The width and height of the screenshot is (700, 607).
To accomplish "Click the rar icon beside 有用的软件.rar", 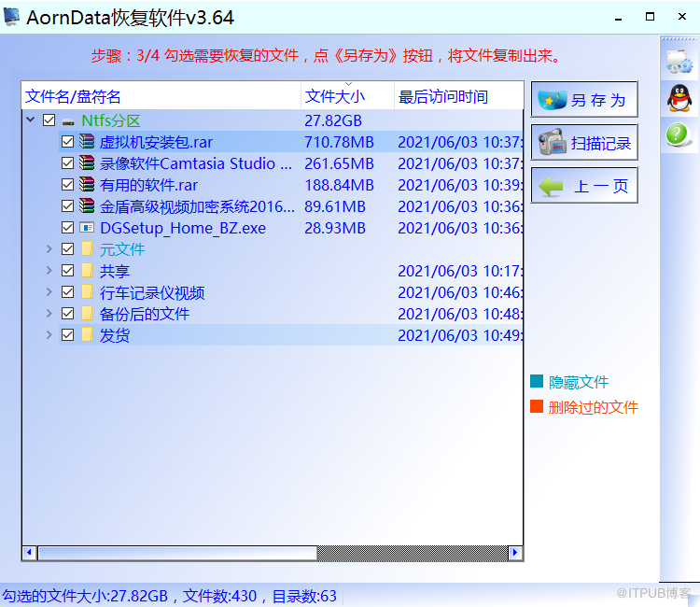I will click(x=87, y=185).
